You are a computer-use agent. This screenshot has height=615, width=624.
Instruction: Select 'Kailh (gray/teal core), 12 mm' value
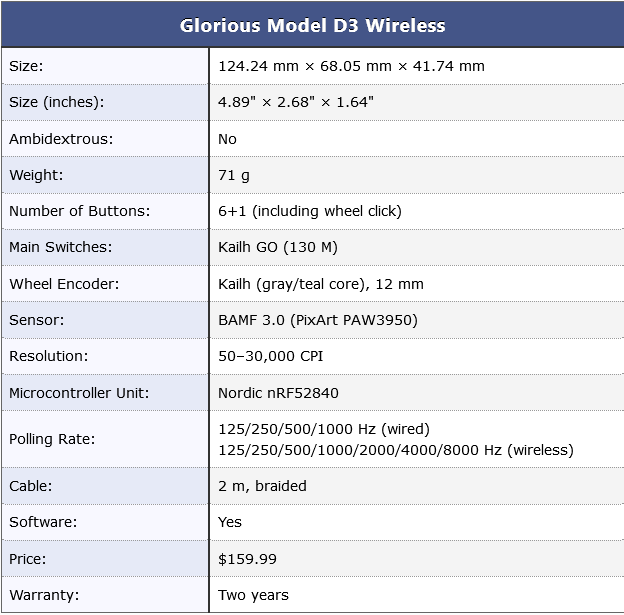pos(321,284)
